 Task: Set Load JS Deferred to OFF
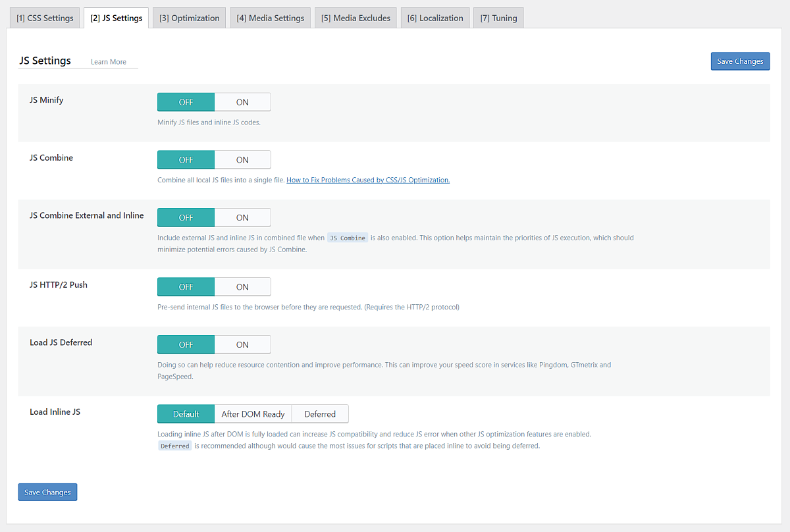(186, 344)
